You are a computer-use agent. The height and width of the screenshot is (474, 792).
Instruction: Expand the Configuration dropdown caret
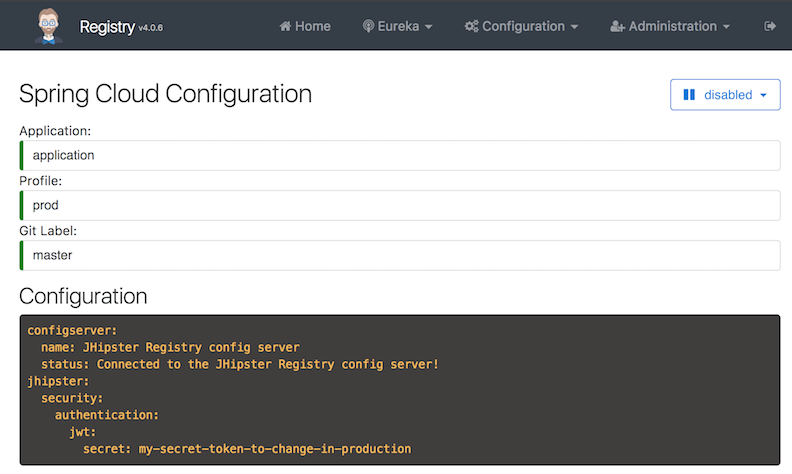[x=574, y=27]
